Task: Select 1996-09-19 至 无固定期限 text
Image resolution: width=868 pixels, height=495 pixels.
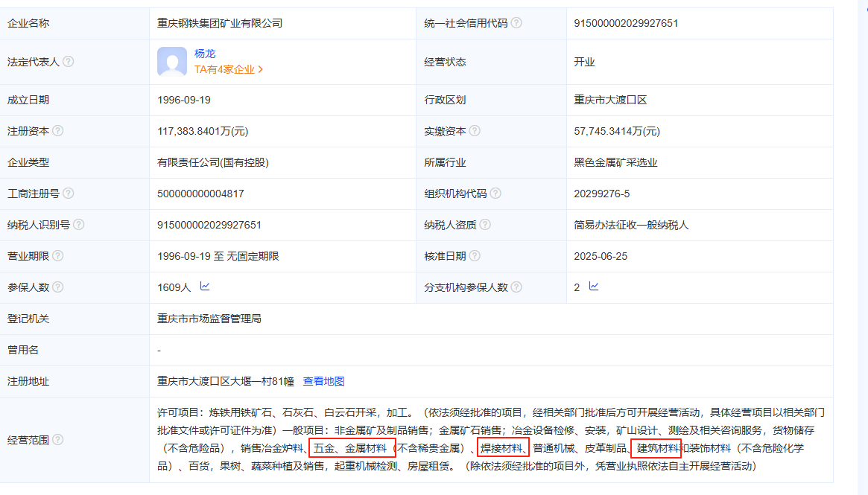Action: (218, 256)
